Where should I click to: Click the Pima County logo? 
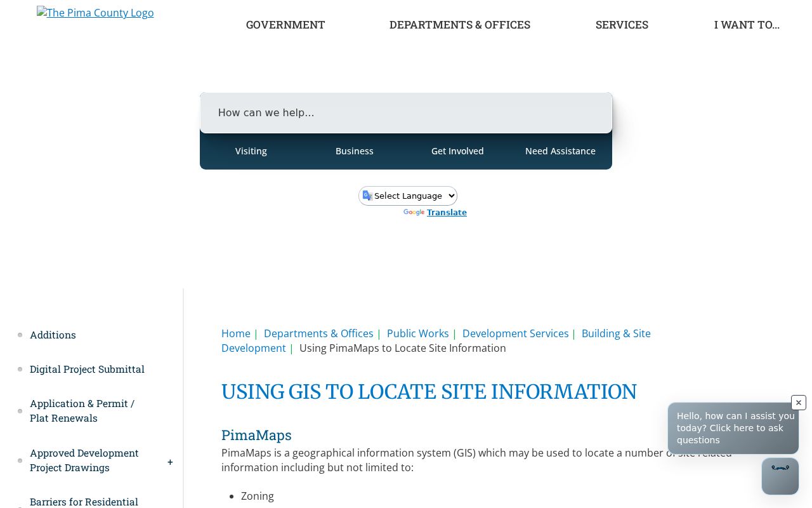click(x=95, y=13)
